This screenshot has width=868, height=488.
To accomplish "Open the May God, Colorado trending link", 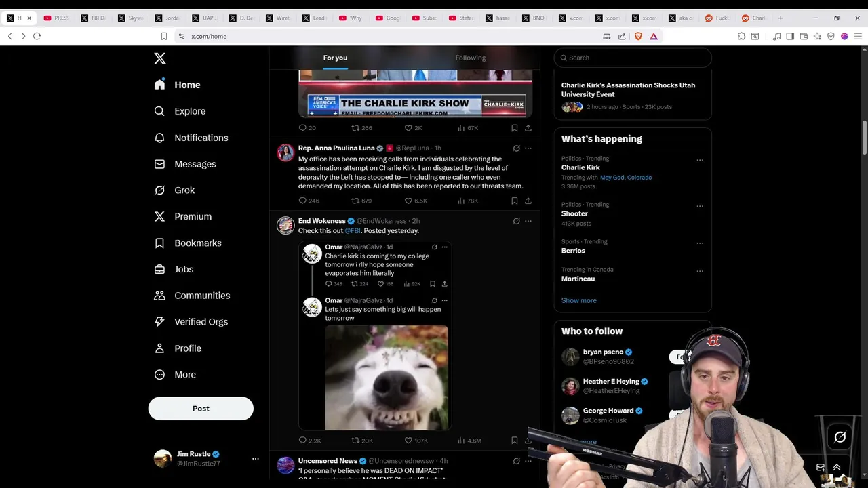I will pos(626,178).
